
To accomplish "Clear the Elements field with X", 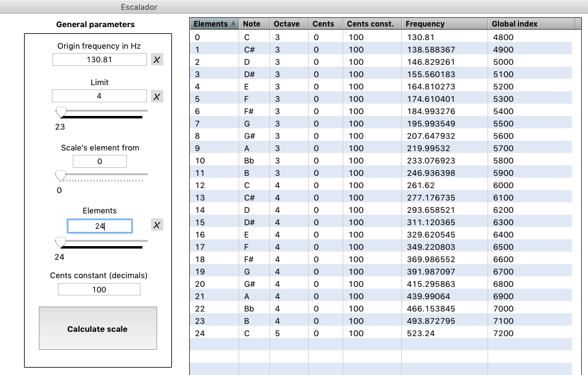I will pos(157,225).
